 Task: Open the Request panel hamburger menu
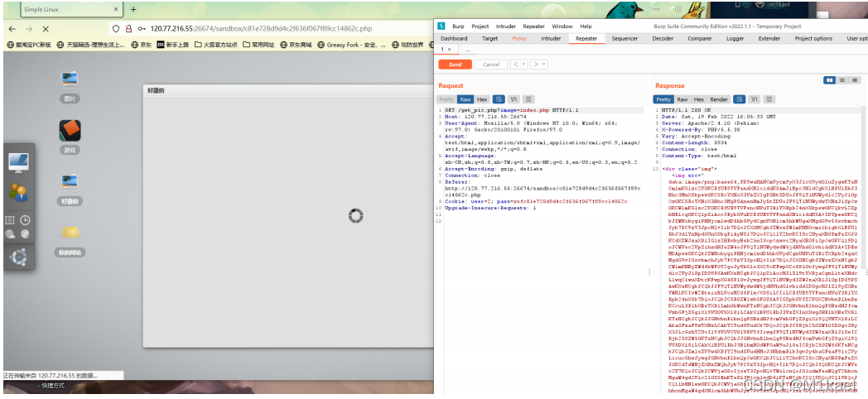[528, 99]
